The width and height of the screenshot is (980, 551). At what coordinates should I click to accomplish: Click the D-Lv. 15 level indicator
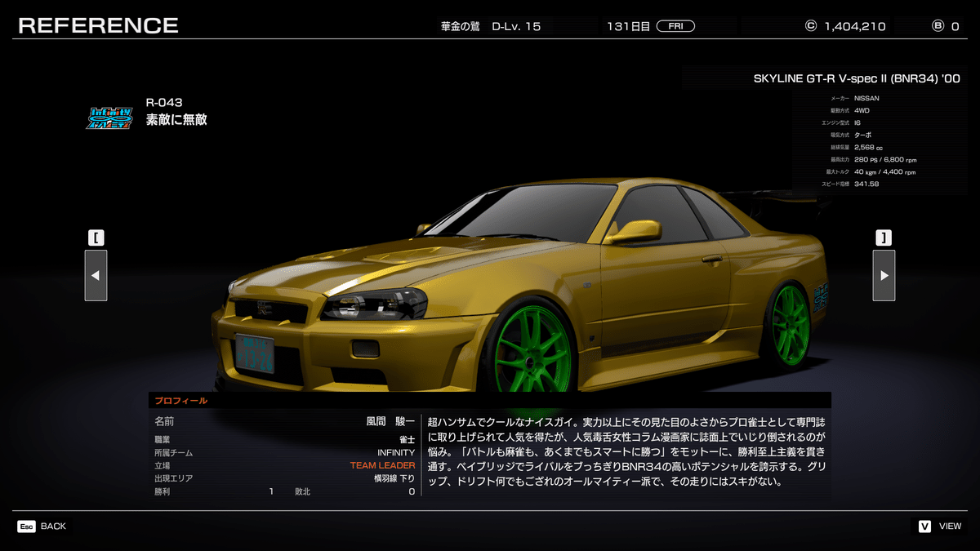tap(516, 26)
